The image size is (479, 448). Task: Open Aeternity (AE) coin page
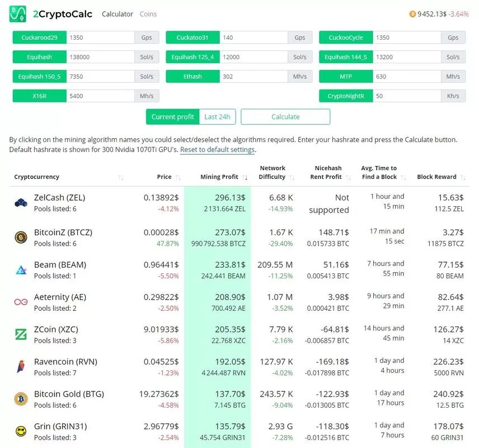pos(60,297)
